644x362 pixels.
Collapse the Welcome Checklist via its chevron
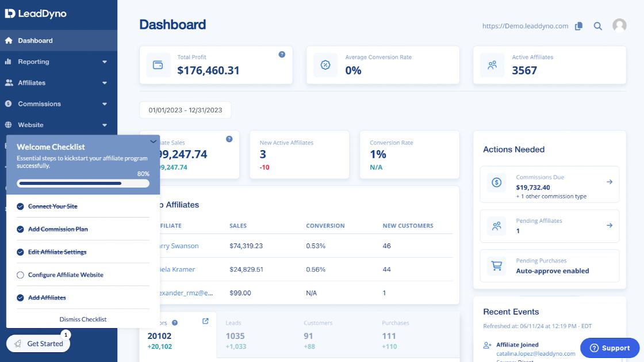[x=153, y=141]
